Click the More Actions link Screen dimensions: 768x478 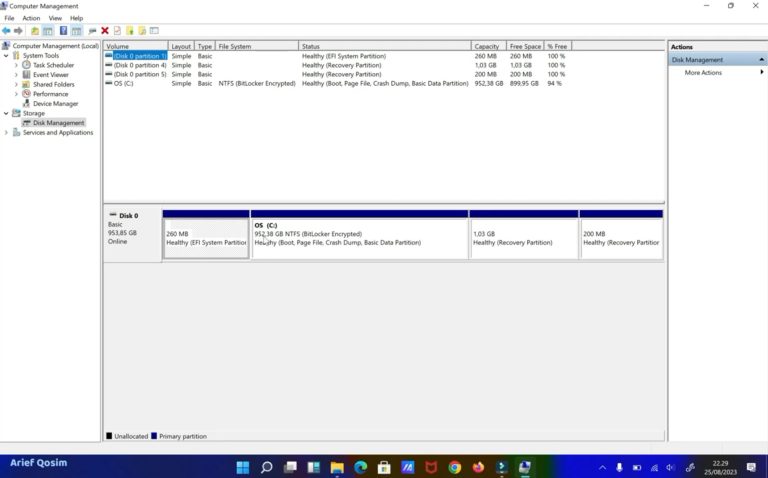click(703, 72)
